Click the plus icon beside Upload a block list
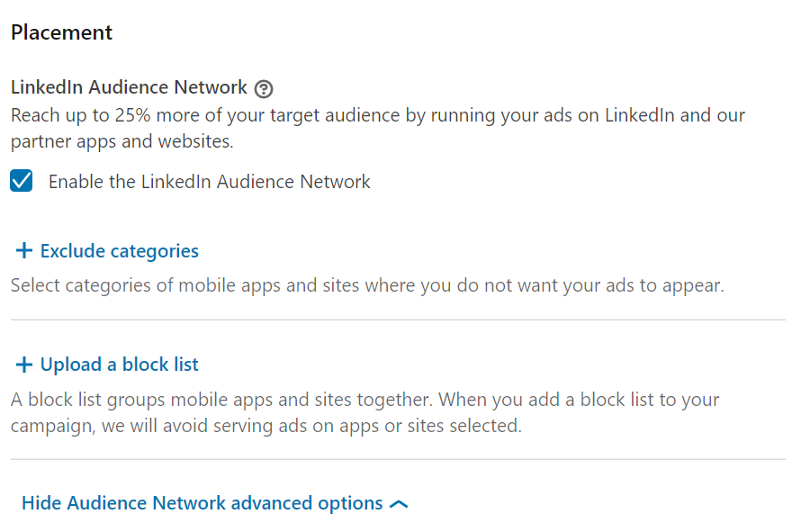Image resolution: width=801 pixels, height=532 pixels. pyautogui.click(x=24, y=365)
